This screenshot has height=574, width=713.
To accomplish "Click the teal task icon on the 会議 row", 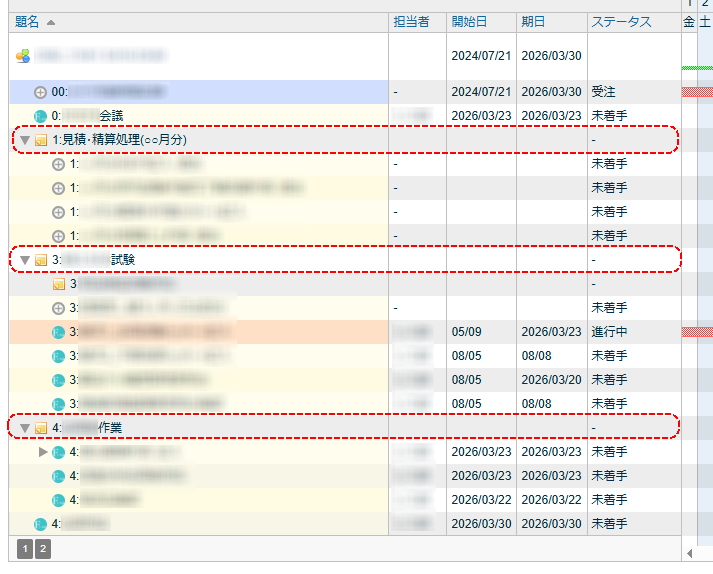I will coord(41,116).
